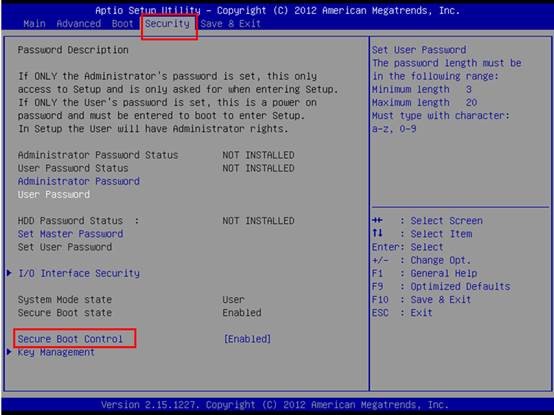Click the Version 2.15.1227 footer text

pyautogui.click(x=275, y=404)
